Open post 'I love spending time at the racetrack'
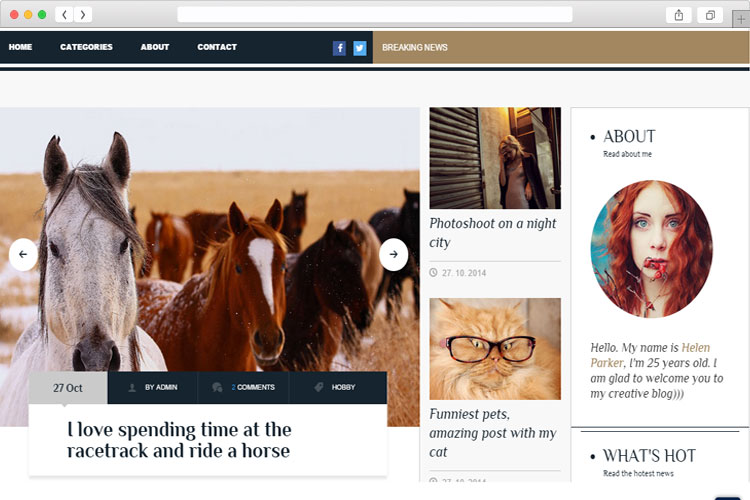Viewport: 750px width, 500px height. coord(179,440)
